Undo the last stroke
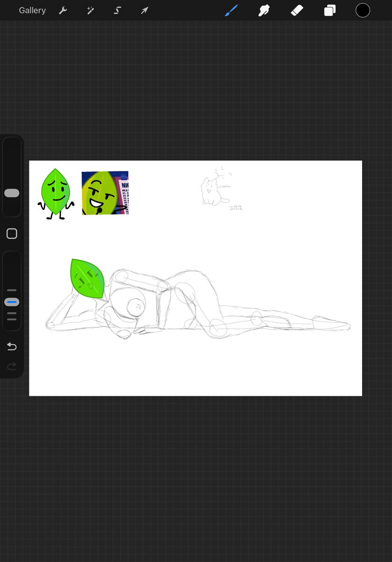 (x=12, y=347)
